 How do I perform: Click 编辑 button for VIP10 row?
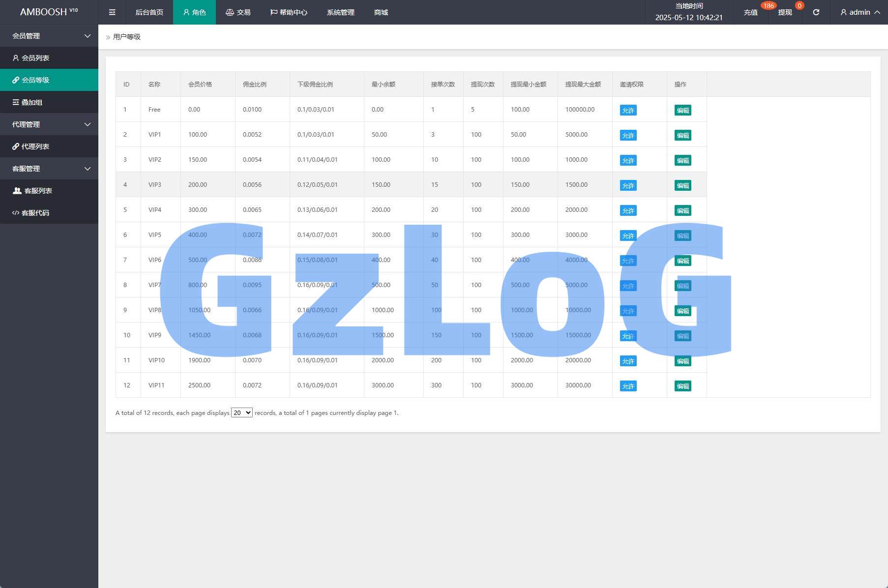point(682,361)
